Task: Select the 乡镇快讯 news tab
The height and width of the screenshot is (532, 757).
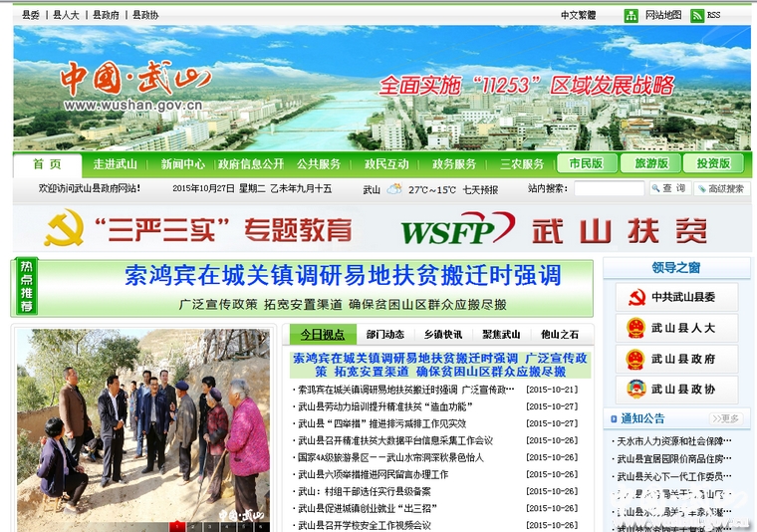Action: 443,334
